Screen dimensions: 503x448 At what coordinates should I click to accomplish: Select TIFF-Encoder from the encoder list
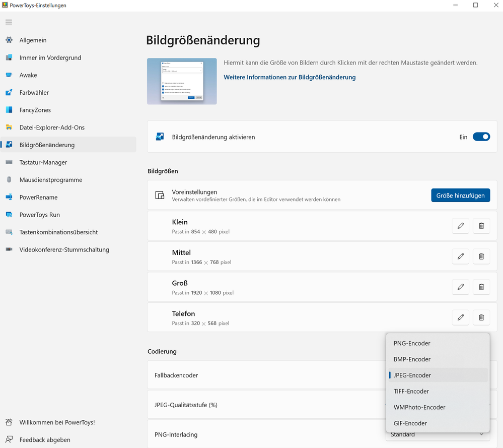click(411, 391)
